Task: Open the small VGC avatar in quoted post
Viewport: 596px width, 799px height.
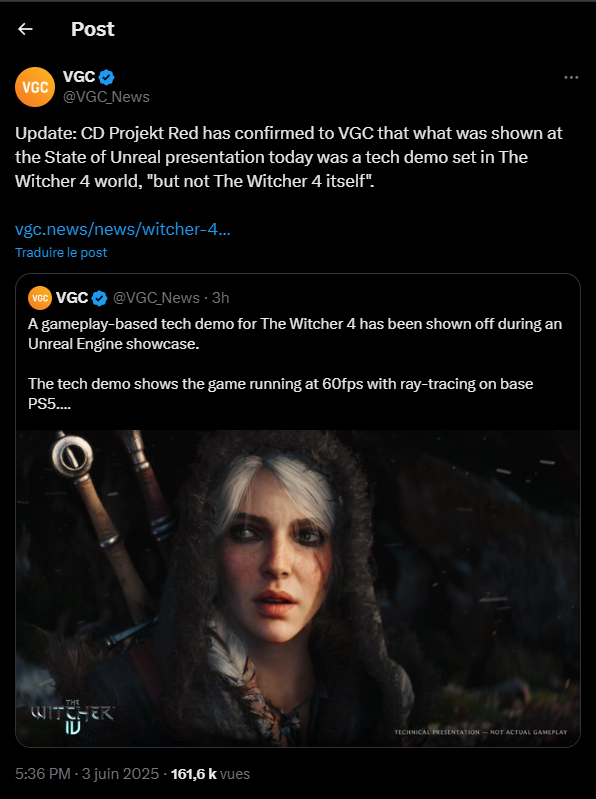Action: (40, 298)
